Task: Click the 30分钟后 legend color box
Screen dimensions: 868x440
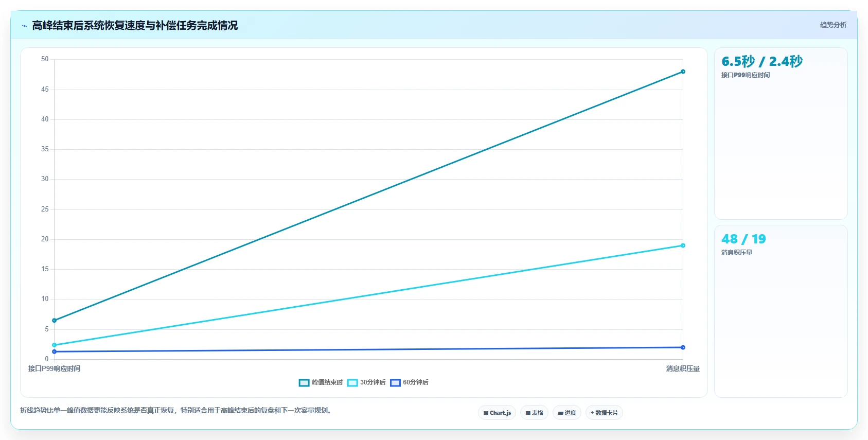Action: coord(352,382)
